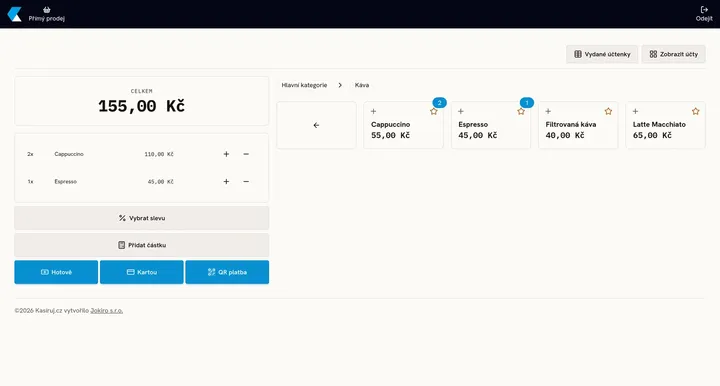The width and height of the screenshot is (720, 386).
Task: Add Cappuccino using its plus icon
Action: 373,111
